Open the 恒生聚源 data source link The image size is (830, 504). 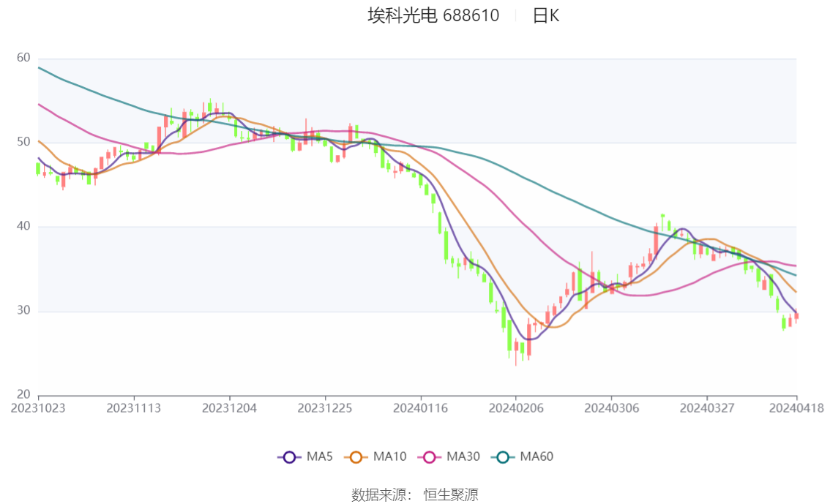pos(451,495)
